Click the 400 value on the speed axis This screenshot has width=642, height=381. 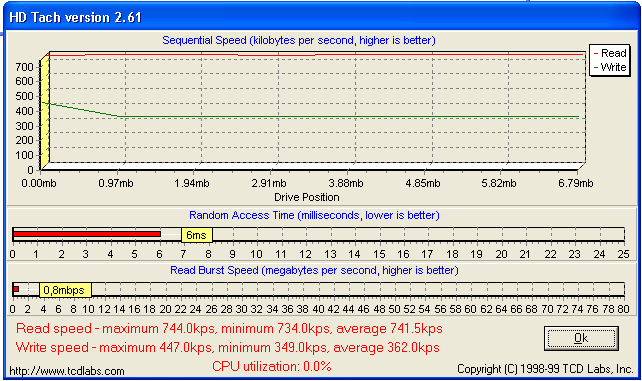point(24,110)
